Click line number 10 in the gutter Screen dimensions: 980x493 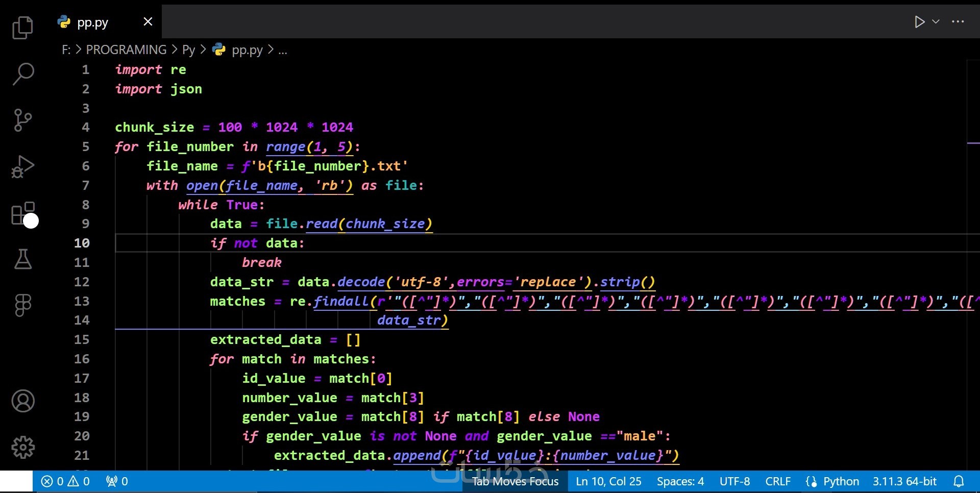click(x=82, y=243)
